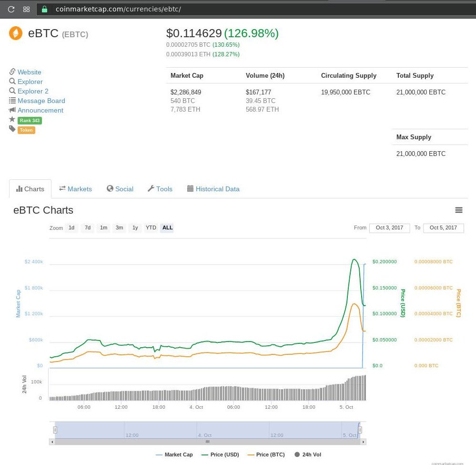Viewport: 476px width, 465px height.
Task: Open the Explorer link
Action: tap(30, 82)
